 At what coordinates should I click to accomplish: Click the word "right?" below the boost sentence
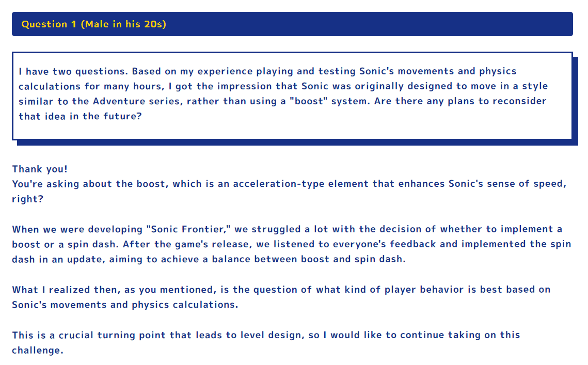point(28,199)
